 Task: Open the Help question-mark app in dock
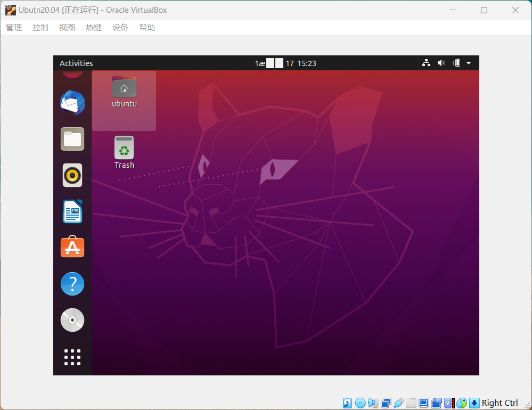point(72,284)
